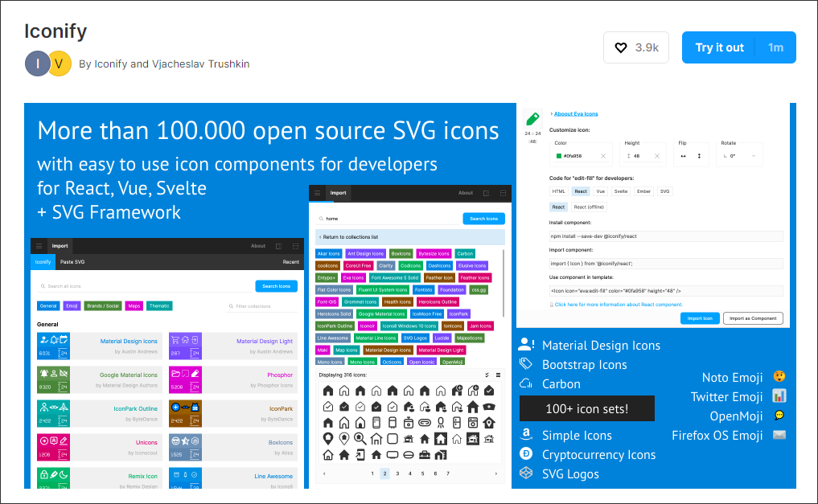Clear the #0fa958 color value
Viewport: 818px width, 504px height.
[603, 156]
